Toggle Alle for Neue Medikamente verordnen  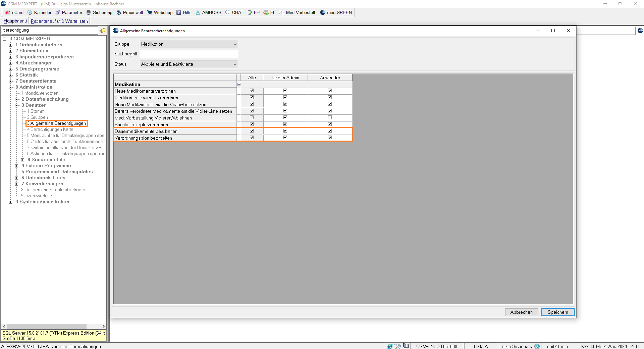click(252, 91)
